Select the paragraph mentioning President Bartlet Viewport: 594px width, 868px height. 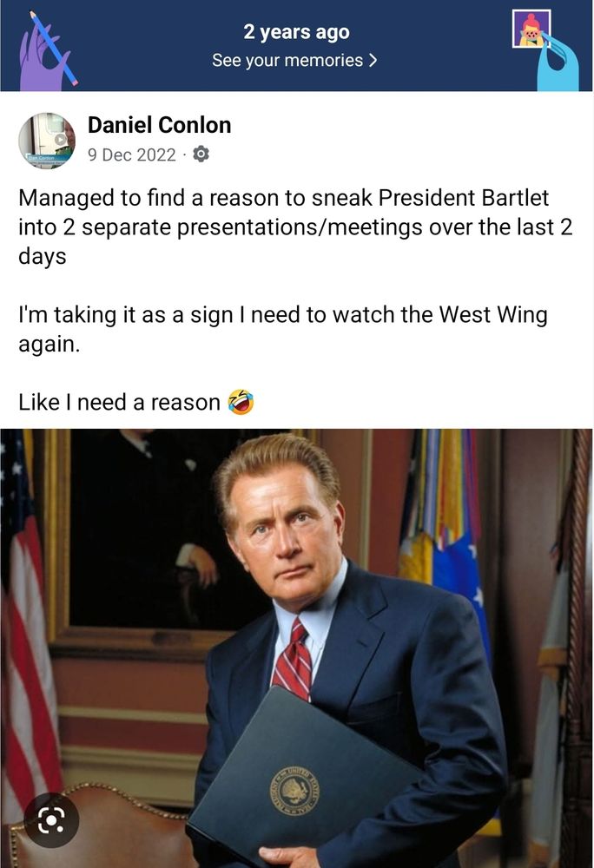click(x=295, y=227)
